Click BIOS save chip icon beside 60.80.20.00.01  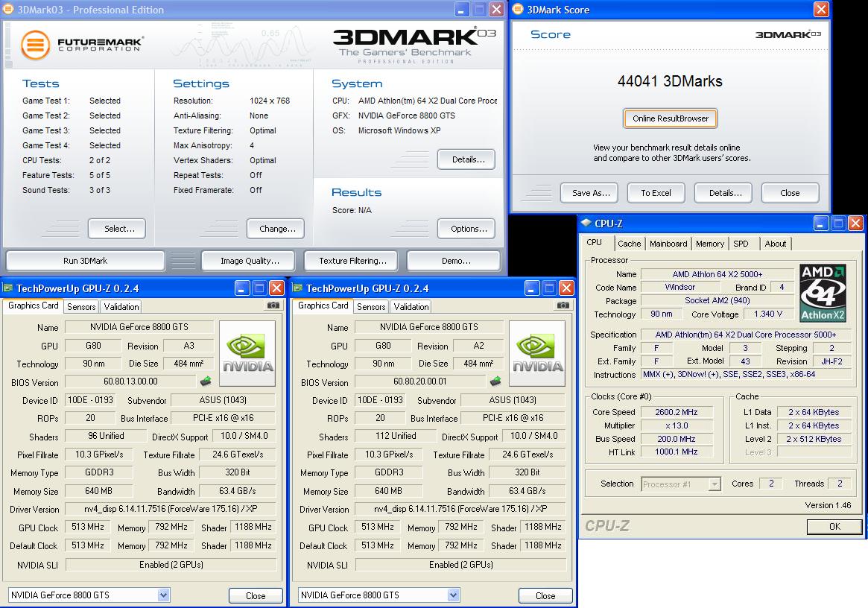pos(495,381)
